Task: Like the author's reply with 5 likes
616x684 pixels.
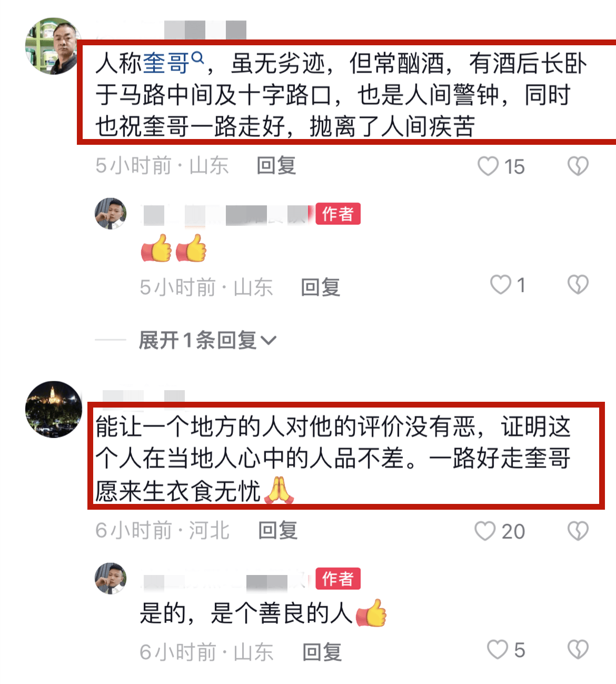Action: click(497, 650)
